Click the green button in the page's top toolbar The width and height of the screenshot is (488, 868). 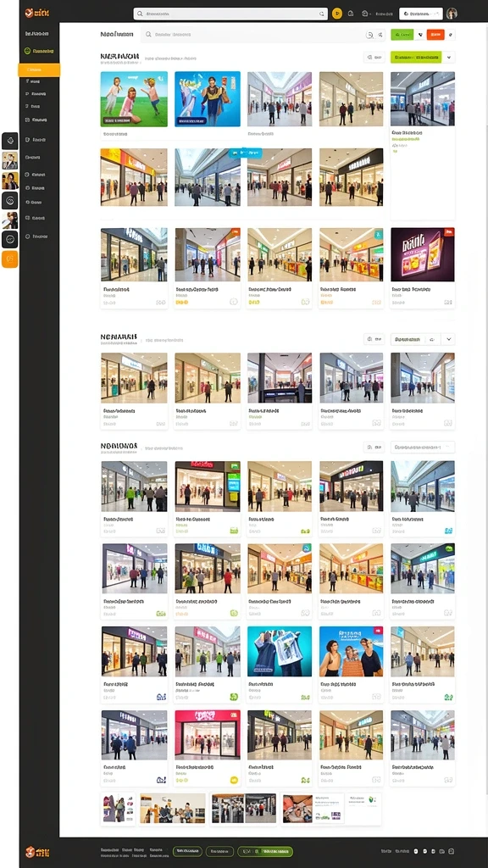pyautogui.click(x=402, y=35)
